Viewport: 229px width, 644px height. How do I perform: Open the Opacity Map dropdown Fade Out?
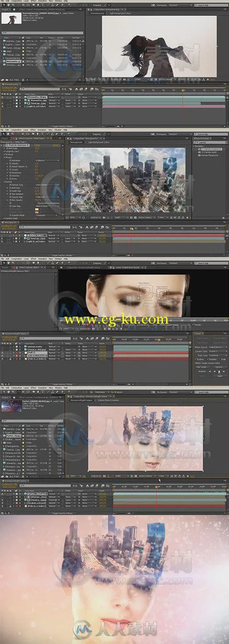click(47, 196)
